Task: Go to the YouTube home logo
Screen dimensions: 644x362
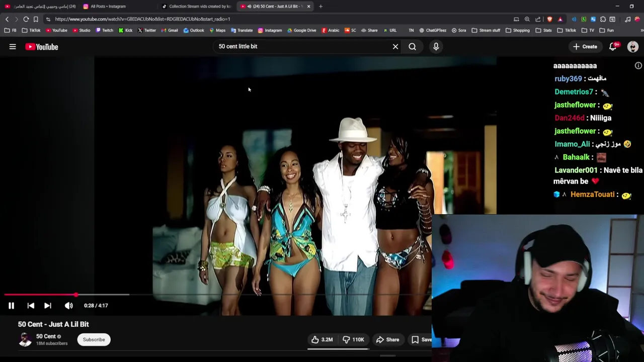Action: point(42,47)
